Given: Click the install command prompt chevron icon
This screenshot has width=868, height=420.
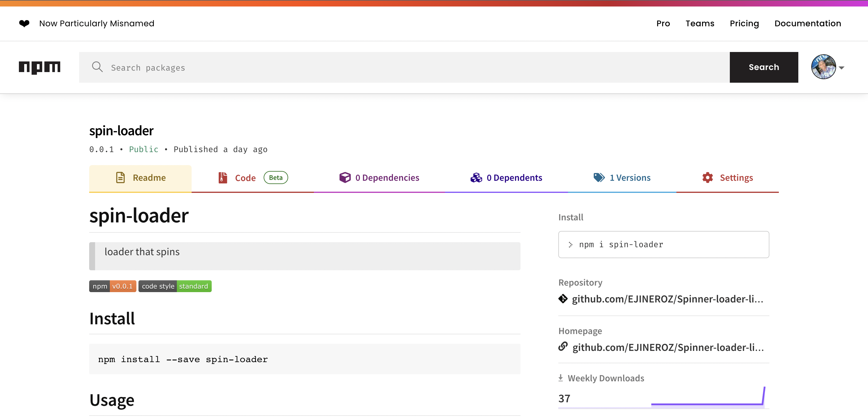Looking at the screenshot, I should pos(570,245).
